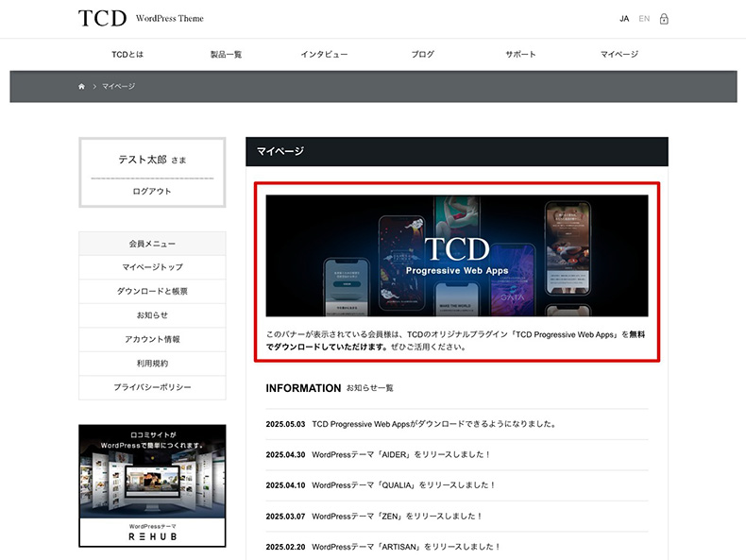
Task: Open the マイページ navigation item
Action: (x=619, y=54)
